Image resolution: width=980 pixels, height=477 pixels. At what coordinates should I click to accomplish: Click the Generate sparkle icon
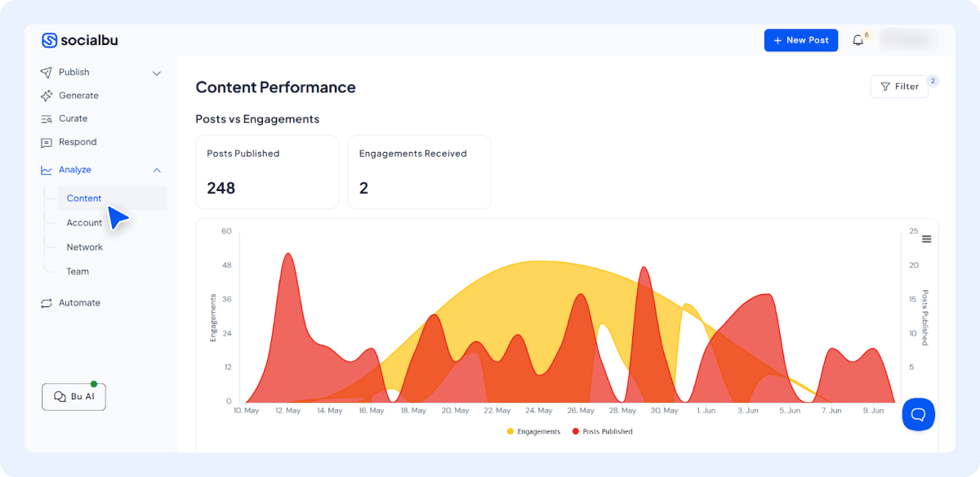pyautogui.click(x=47, y=96)
